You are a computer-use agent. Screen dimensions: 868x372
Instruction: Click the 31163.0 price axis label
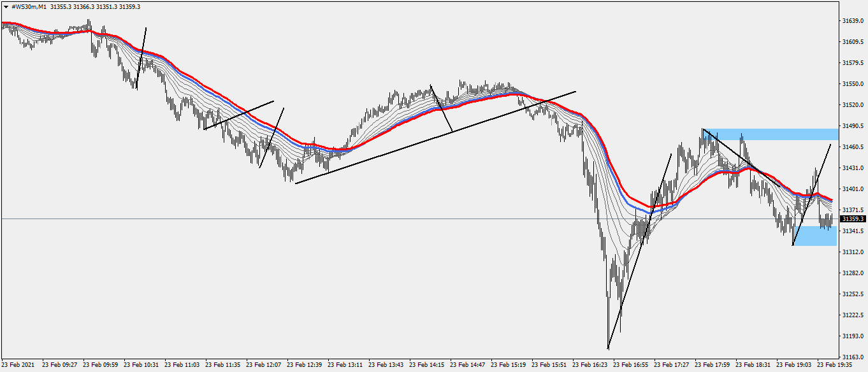853,357
